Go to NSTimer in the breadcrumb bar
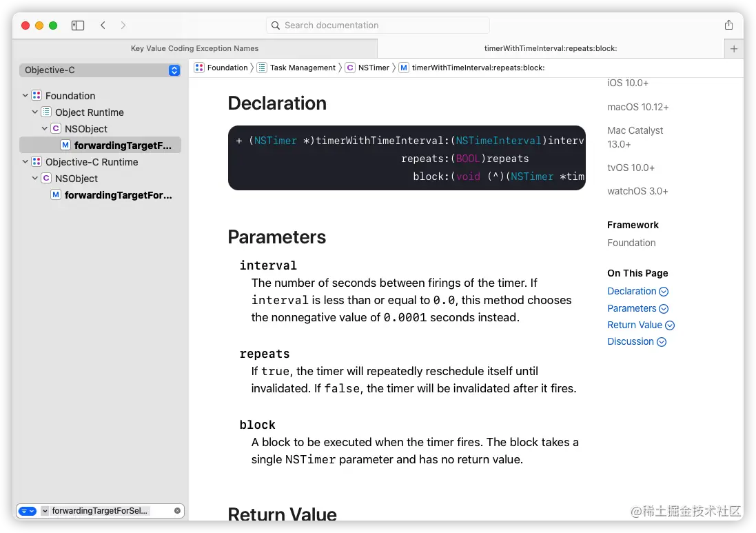Image resolution: width=756 pixels, height=533 pixels. coord(374,68)
